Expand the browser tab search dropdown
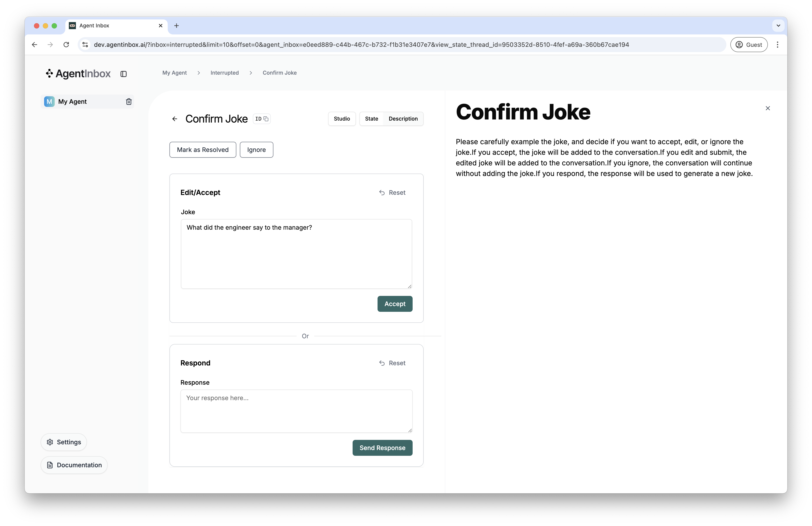 (778, 26)
